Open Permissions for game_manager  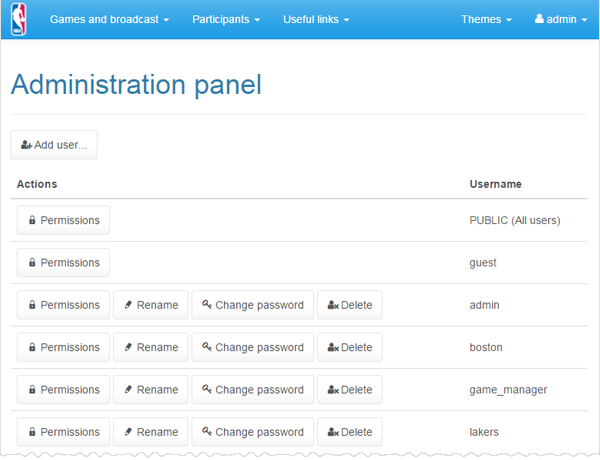pos(63,390)
